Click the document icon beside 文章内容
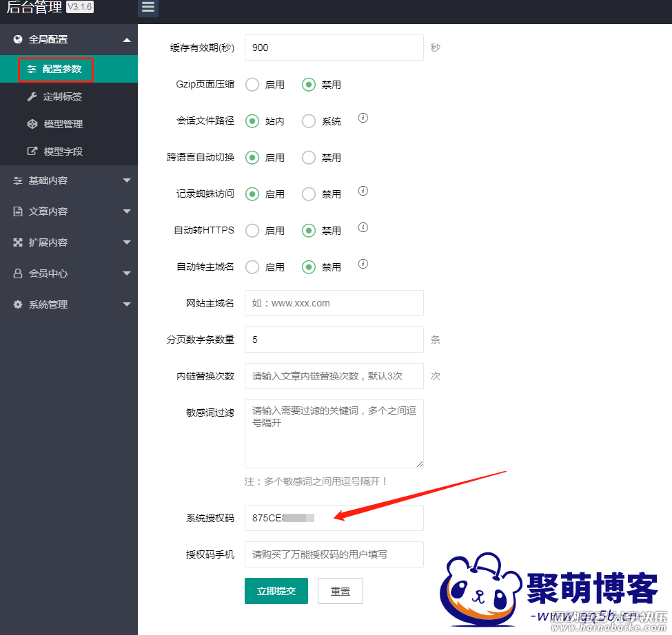The image size is (672, 635). click(17, 211)
